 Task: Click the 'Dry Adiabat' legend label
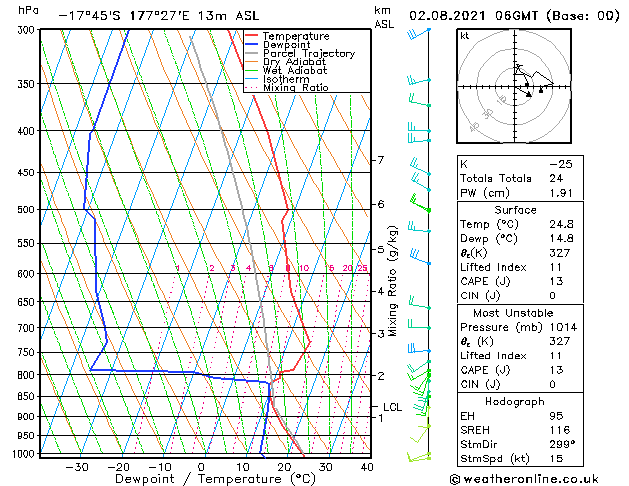(294, 62)
